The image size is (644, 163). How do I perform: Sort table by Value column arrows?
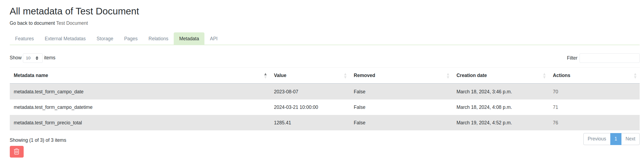(345, 76)
